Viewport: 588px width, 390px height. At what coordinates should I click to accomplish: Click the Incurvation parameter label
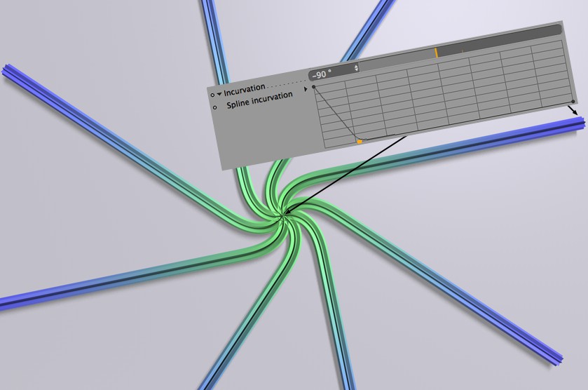(x=245, y=89)
